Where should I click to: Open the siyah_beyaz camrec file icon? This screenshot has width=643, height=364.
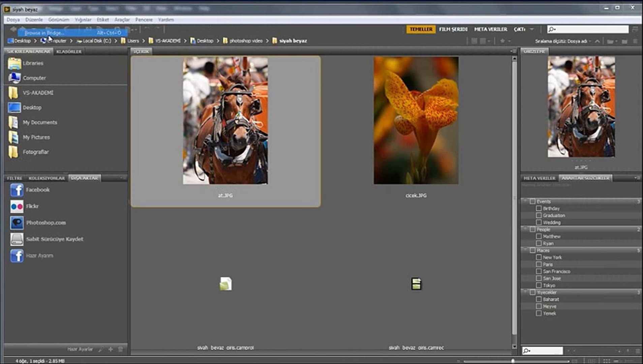point(416,284)
